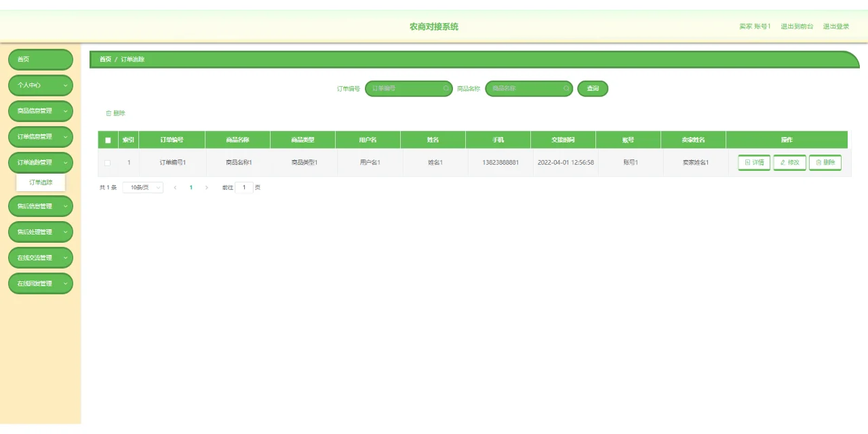Image resolution: width=868 pixels, height=434 pixels.
Task: Expand the 个人中心 sidebar menu
Action: (40, 85)
